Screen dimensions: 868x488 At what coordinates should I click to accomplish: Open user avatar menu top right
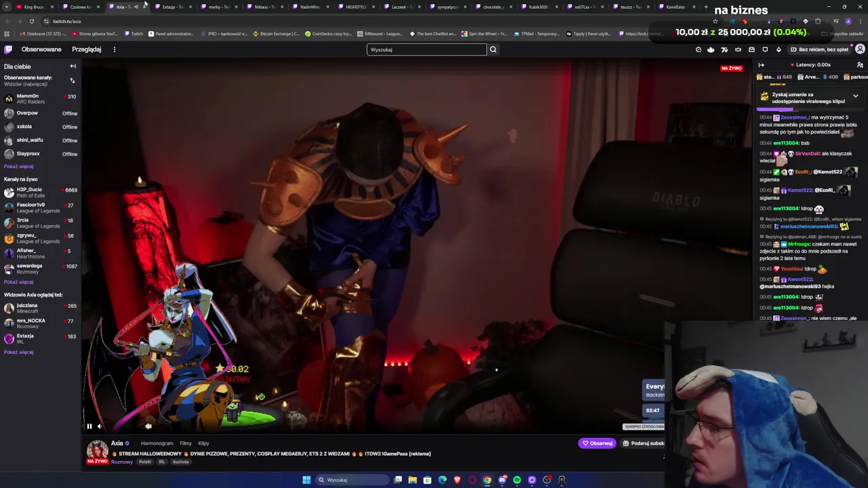pyautogui.click(x=860, y=49)
